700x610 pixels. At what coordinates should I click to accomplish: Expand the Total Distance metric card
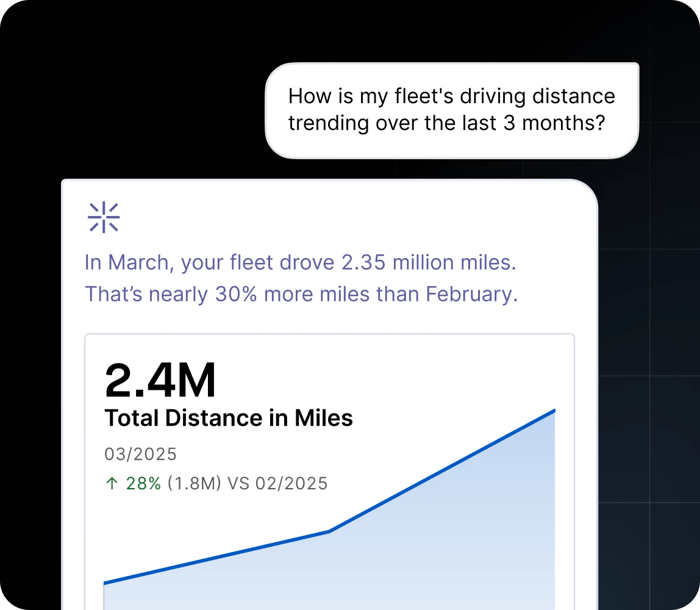(x=329, y=470)
